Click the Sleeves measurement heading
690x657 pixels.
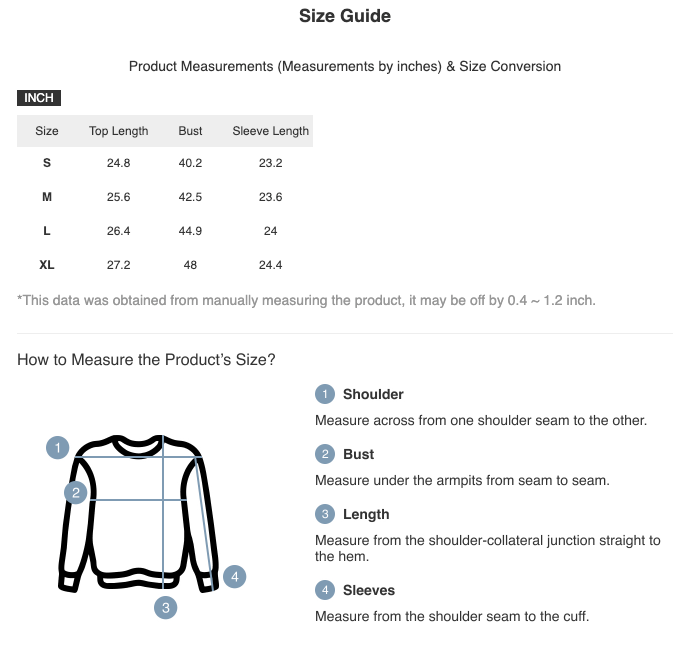369,590
